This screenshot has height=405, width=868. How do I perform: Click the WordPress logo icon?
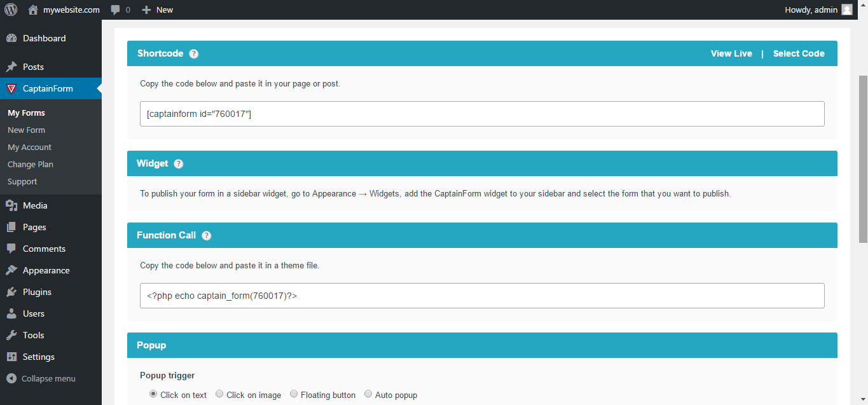[x=11, y=10]
